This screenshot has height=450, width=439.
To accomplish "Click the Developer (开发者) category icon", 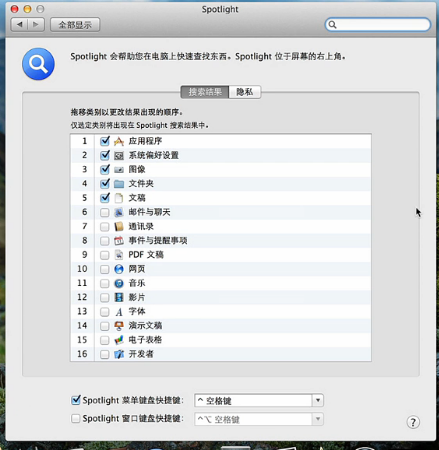I will 119,354.
